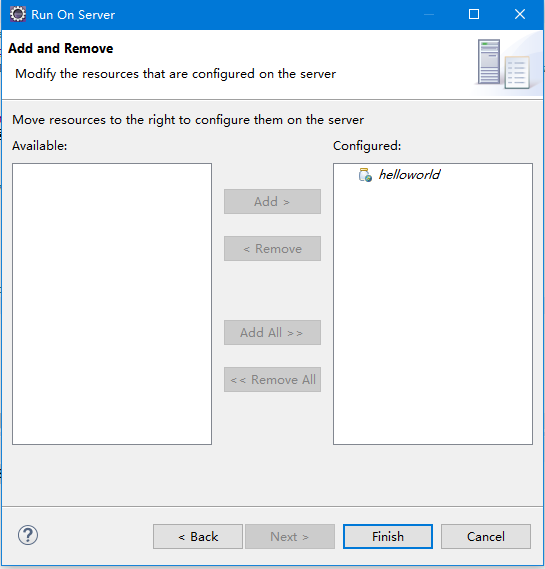Go to the previous page with Back
545x569 pixels.
tap(198, 536)
